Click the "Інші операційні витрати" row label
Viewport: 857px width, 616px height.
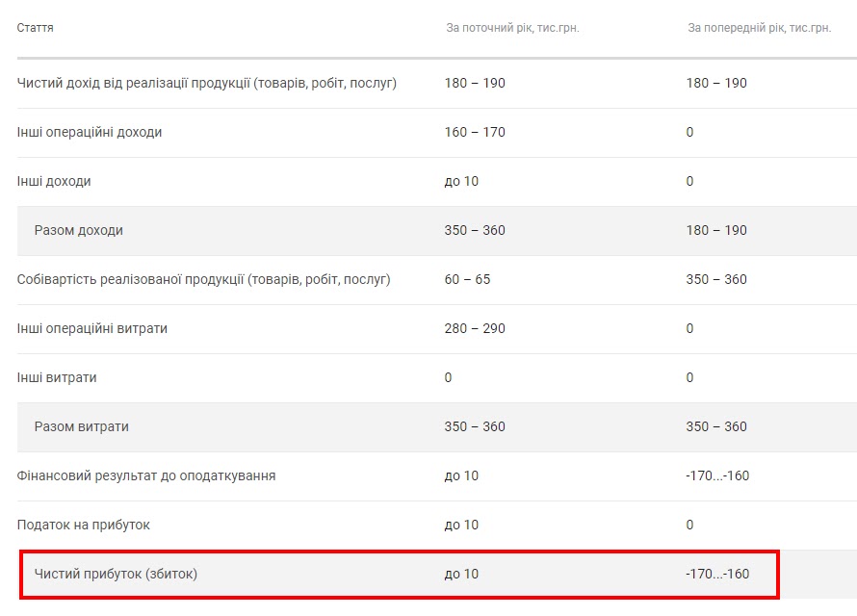click(x=92, y=328)
